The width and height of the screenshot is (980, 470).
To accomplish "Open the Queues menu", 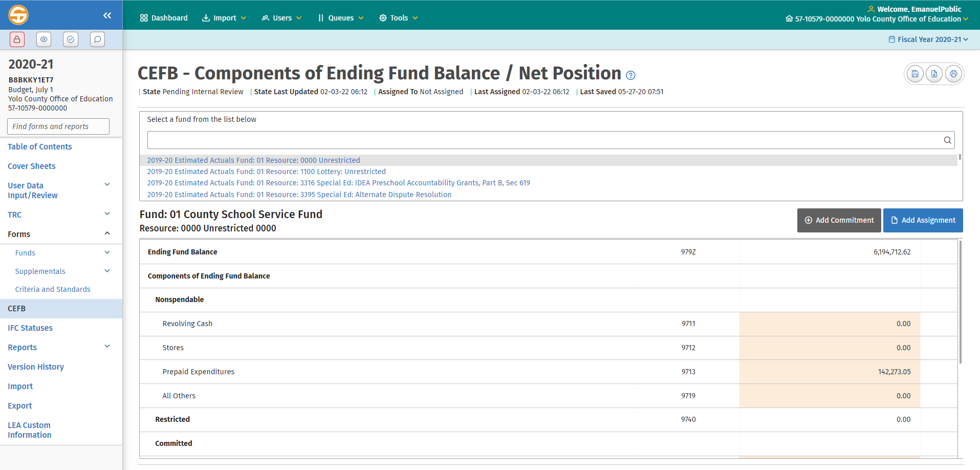I will (x=340, y=17).
